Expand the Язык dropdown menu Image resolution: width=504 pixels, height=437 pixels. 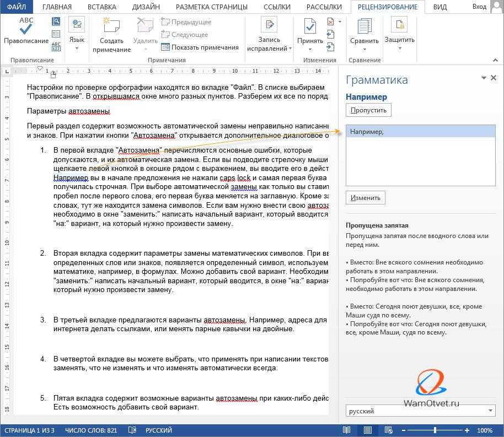pos(77,48)
